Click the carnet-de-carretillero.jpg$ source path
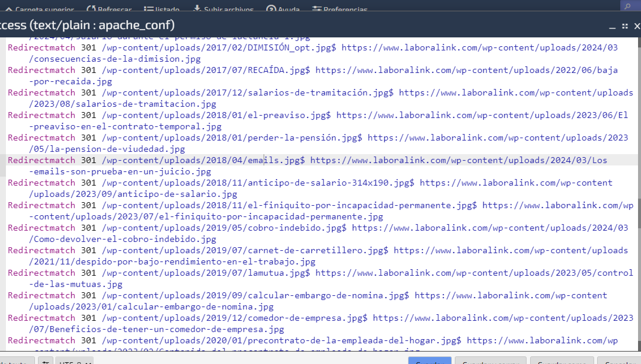This screenshot has height=364, width=641. 245,250
